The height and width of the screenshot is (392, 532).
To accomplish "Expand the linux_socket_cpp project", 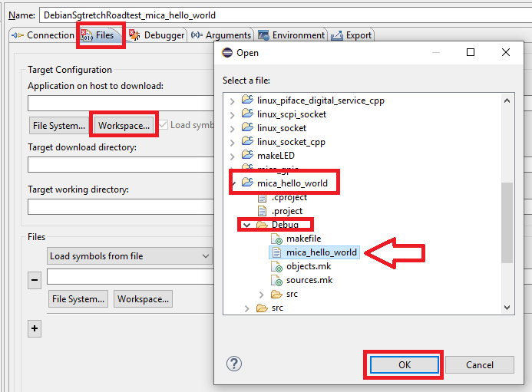I will pos(232,143).
